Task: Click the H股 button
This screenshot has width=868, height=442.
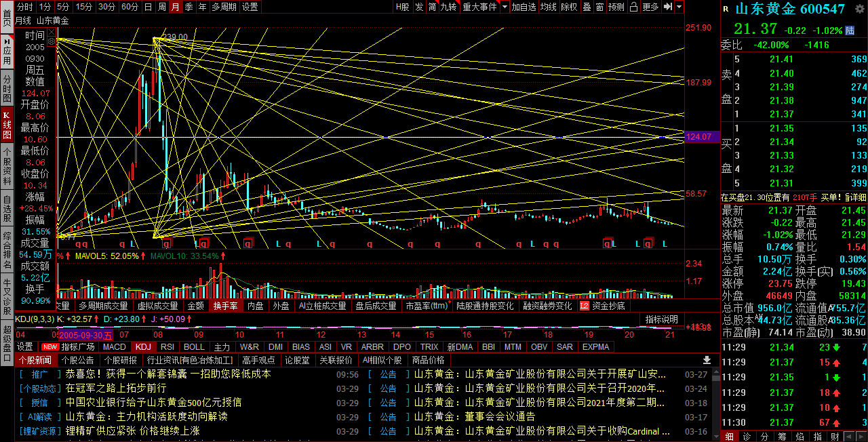Action: 403,7
